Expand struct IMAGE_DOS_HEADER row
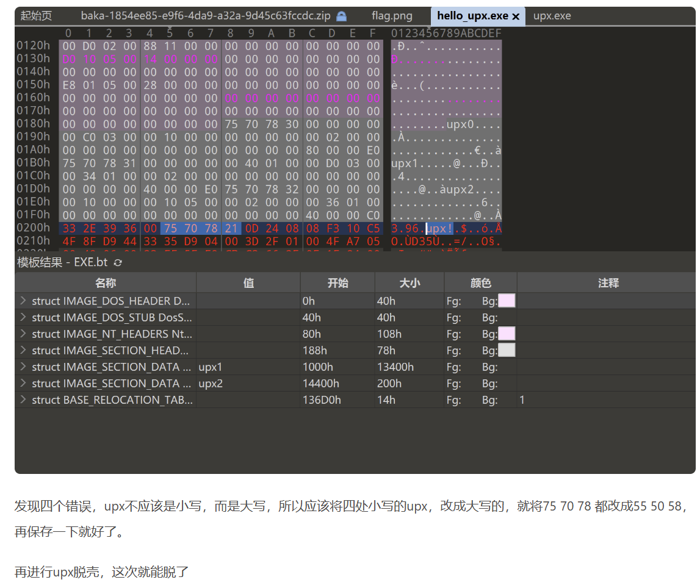This screenshot has height=588, width=700. [x=23, y=301]
